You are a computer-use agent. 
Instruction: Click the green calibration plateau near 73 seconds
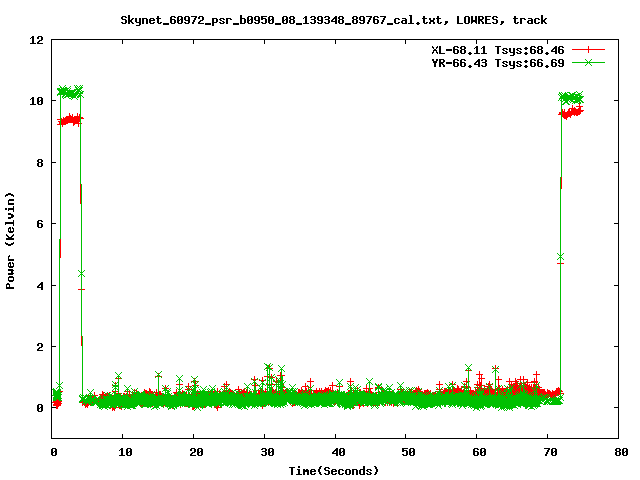coord(571,98)
